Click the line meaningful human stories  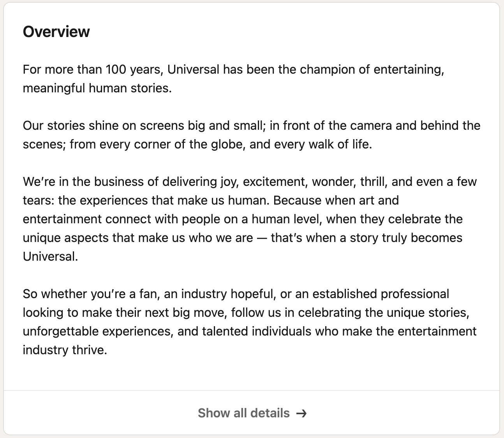pyautogui.click(x=97, y=88)
